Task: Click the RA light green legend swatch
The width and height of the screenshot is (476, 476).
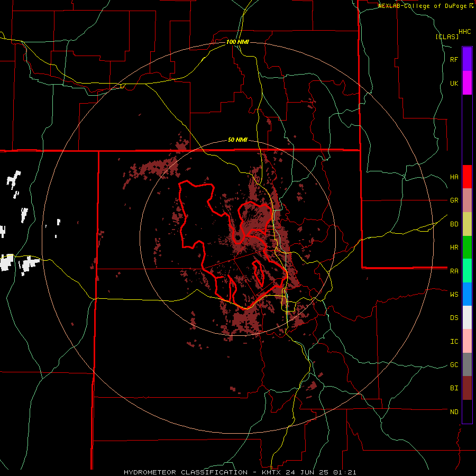Action: 467,271
